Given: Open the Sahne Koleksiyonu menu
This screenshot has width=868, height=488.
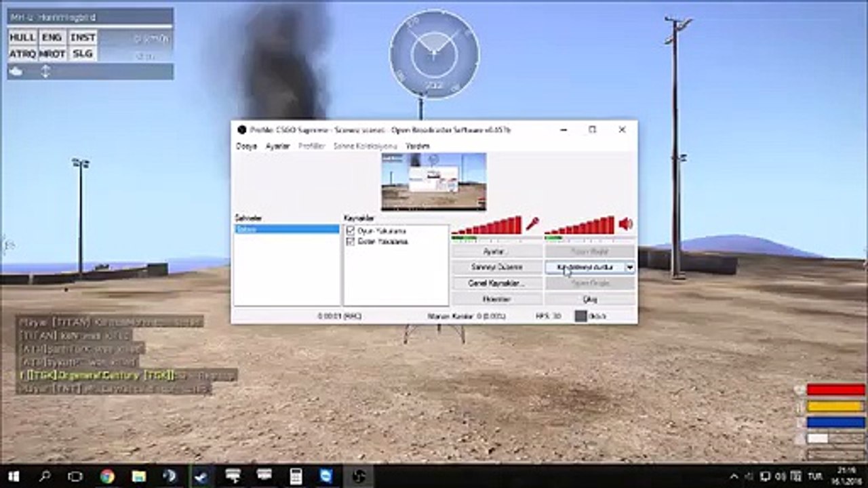Looking at the screenshot, I should tap(366, 146).
